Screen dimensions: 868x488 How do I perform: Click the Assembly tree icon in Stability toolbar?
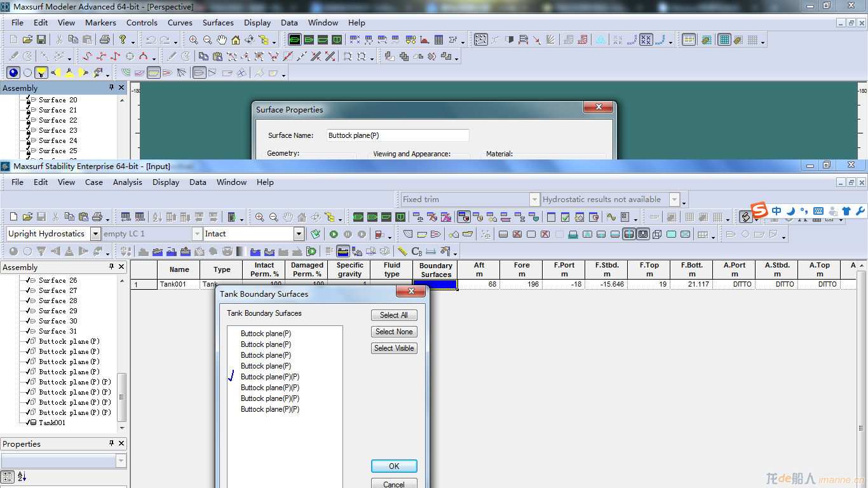pos(329,217)
